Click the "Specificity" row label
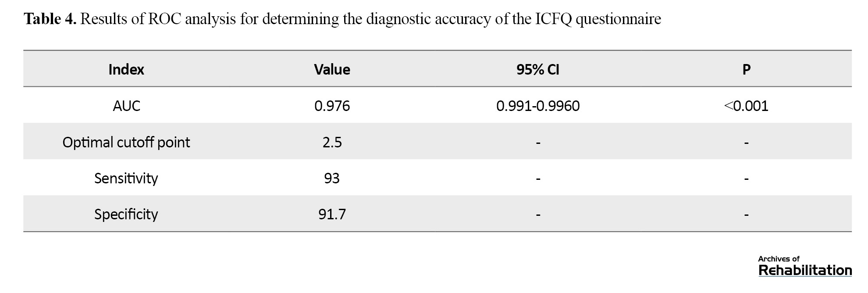 (x=126, y=214)
